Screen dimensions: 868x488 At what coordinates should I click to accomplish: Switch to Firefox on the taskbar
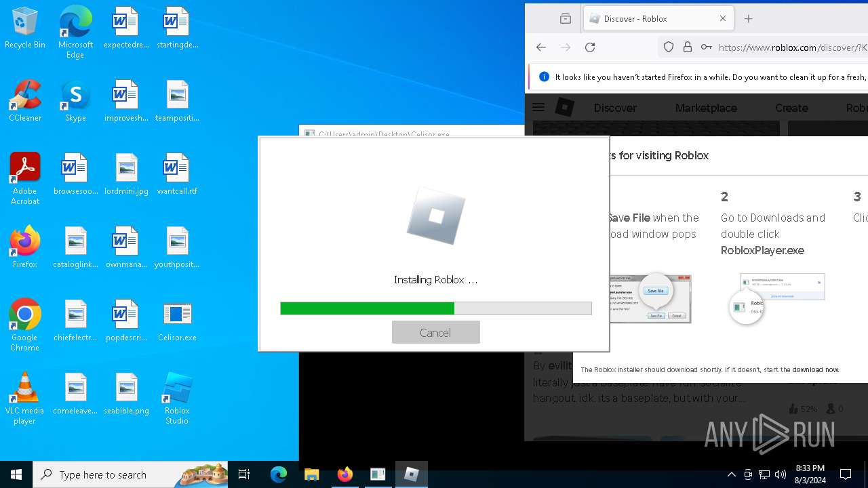coord(344,474)
